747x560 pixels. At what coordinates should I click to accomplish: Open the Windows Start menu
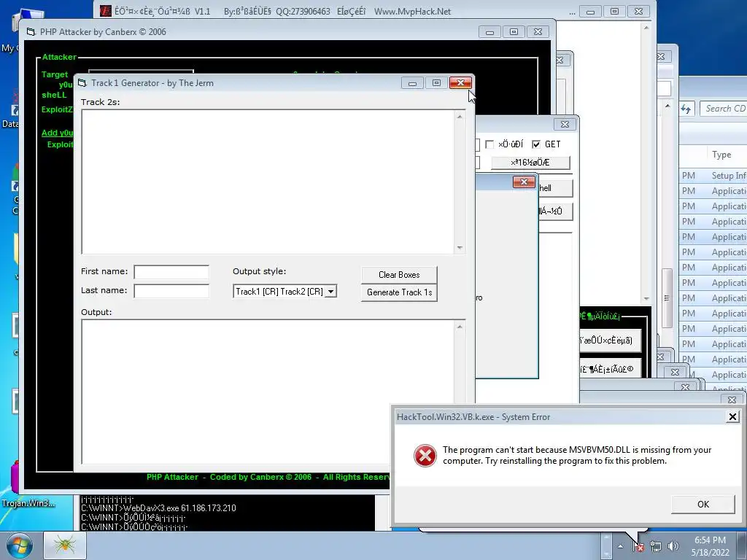(19, 545)
